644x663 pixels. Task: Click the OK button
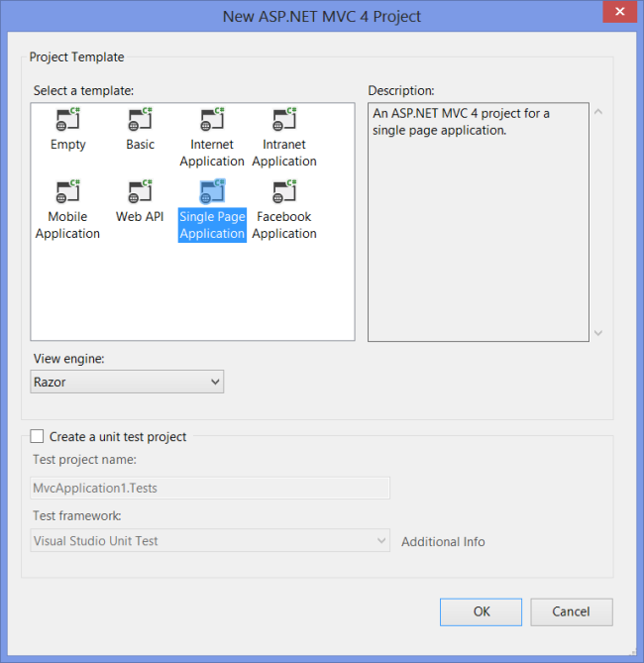tap(481, 611)
